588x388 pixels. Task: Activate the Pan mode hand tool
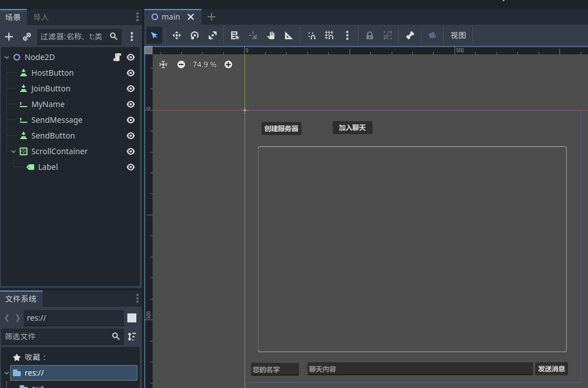tap(271, 35)
